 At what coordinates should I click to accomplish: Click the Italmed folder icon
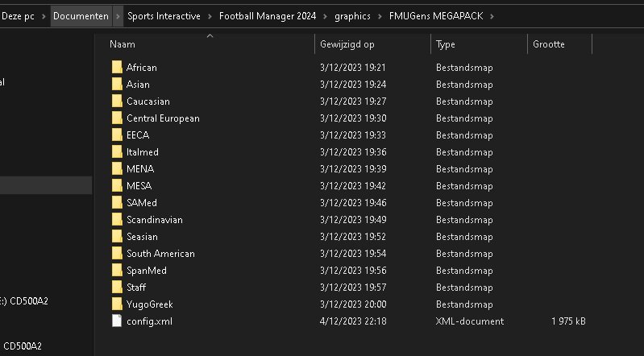[x=117, y=152]
